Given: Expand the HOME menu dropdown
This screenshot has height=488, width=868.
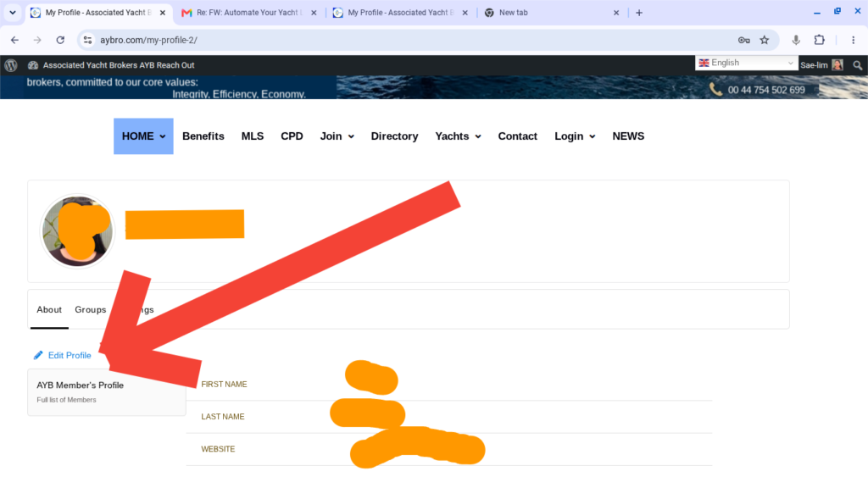Looking at the screenshot, I should click(x=143, y=136).
